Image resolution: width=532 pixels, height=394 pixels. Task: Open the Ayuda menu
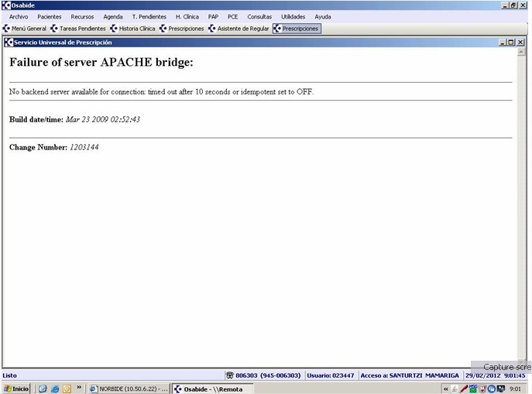(322, 16)
